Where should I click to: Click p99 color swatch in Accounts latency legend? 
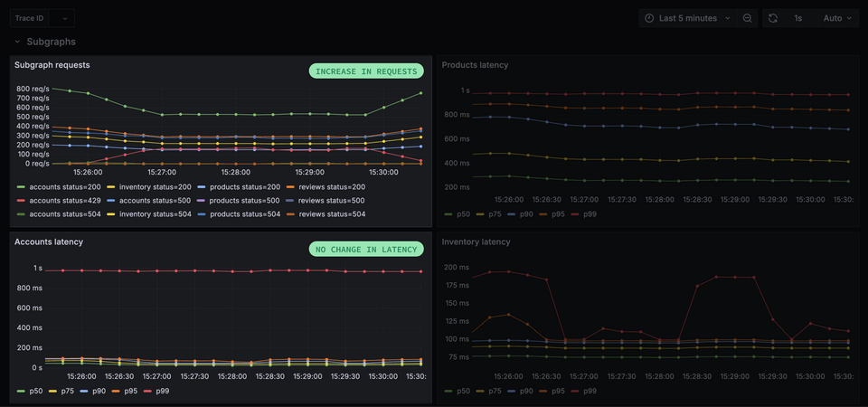(146, 391)
